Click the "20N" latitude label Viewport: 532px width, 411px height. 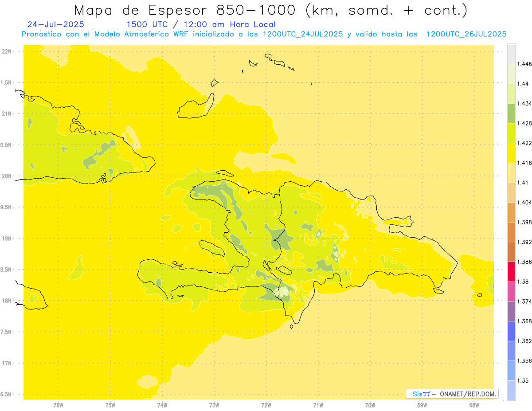[x=7, y=176]
